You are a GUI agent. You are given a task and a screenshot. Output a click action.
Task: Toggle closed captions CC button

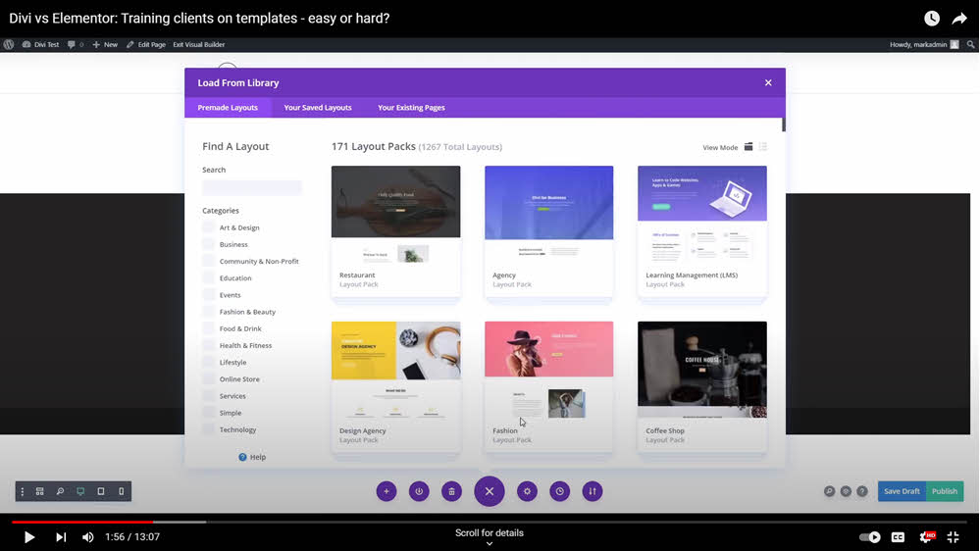pos(899,537)
